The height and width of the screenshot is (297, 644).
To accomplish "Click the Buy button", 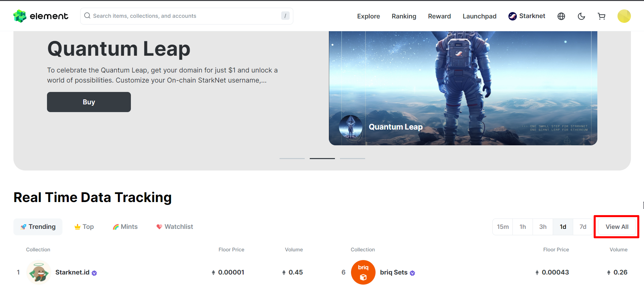I will click(x=89, y=102).
